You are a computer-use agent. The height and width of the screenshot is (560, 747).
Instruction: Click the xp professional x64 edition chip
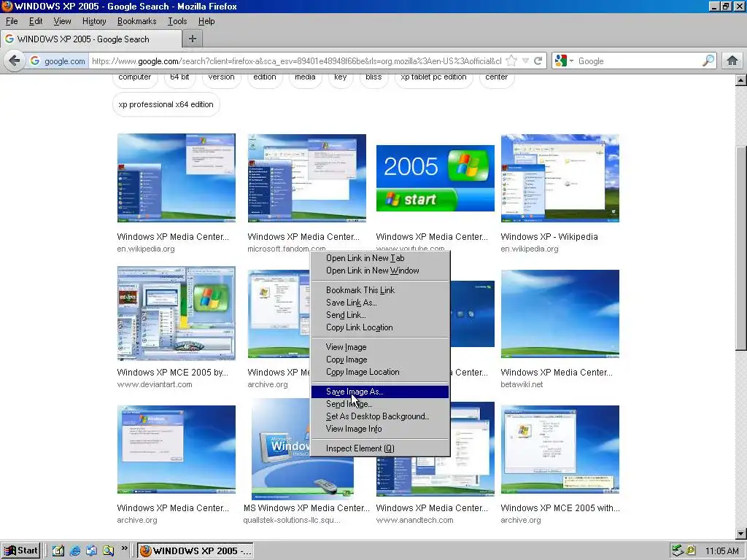pyautogui.click(x=166, y=104)
